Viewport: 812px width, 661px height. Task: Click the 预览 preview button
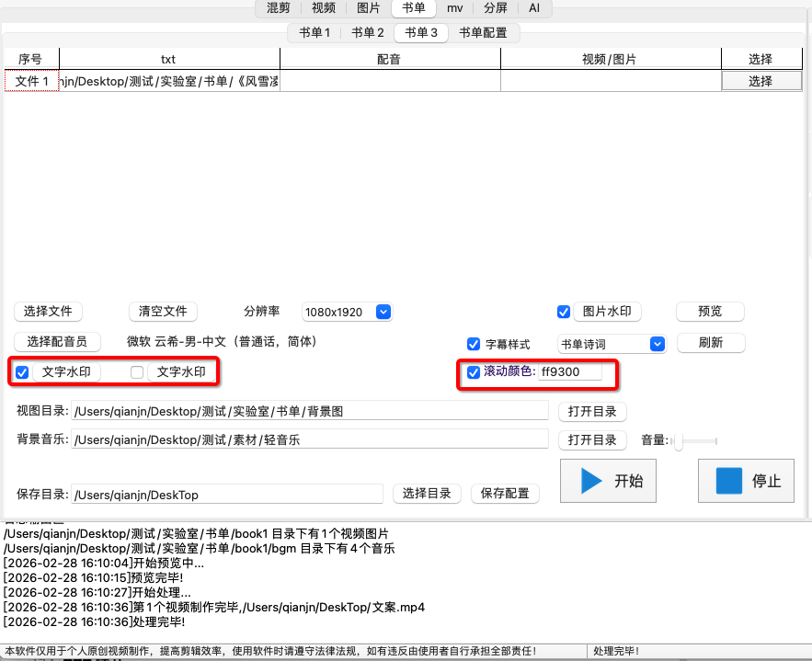click(x=710, y=312)
